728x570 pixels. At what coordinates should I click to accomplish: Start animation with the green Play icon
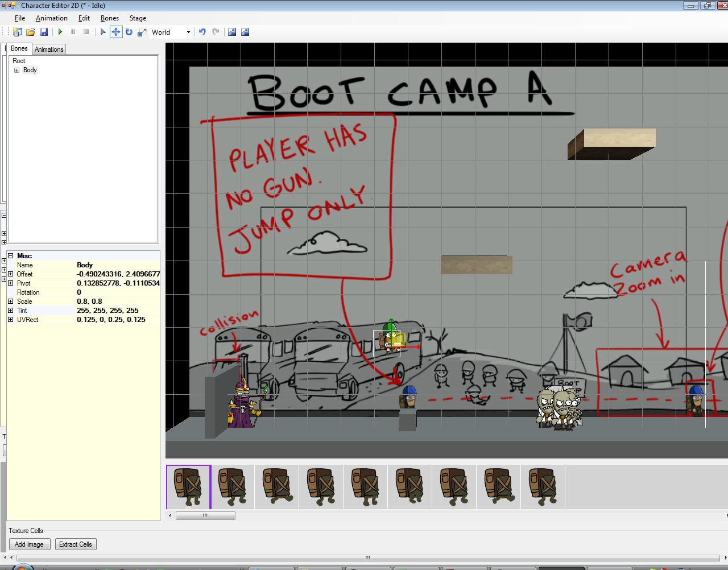[x=60, y=32]
